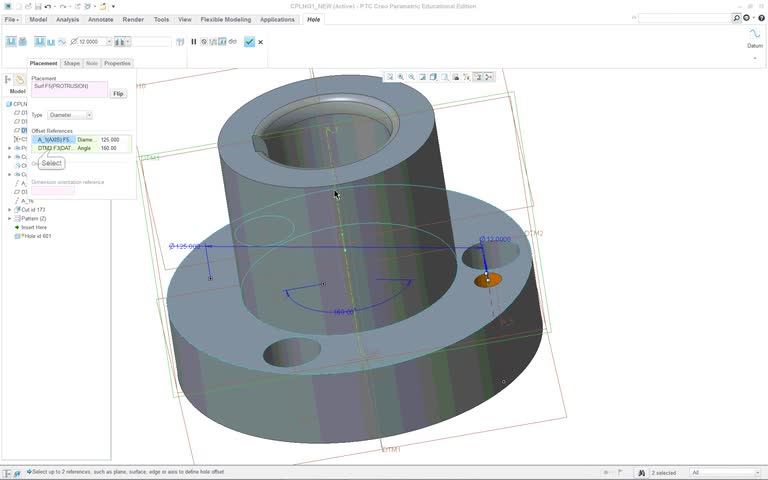Open diameter value dropdown arrow

109,42
